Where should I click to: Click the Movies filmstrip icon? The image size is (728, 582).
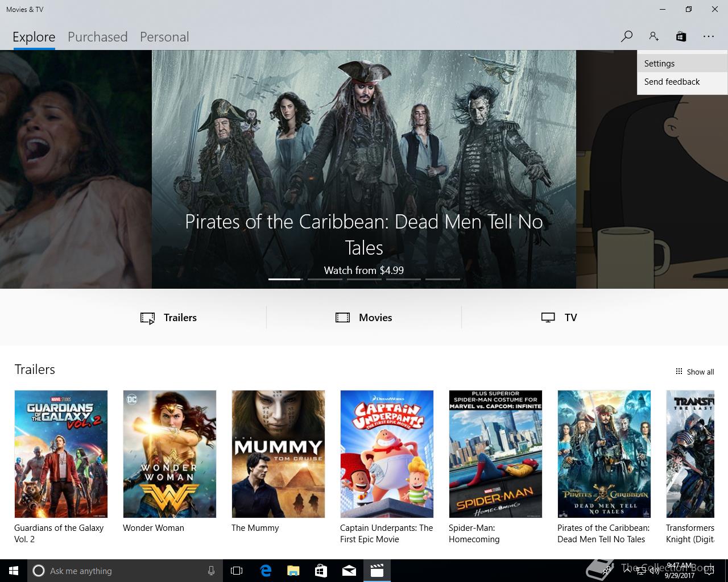point(342,318)
